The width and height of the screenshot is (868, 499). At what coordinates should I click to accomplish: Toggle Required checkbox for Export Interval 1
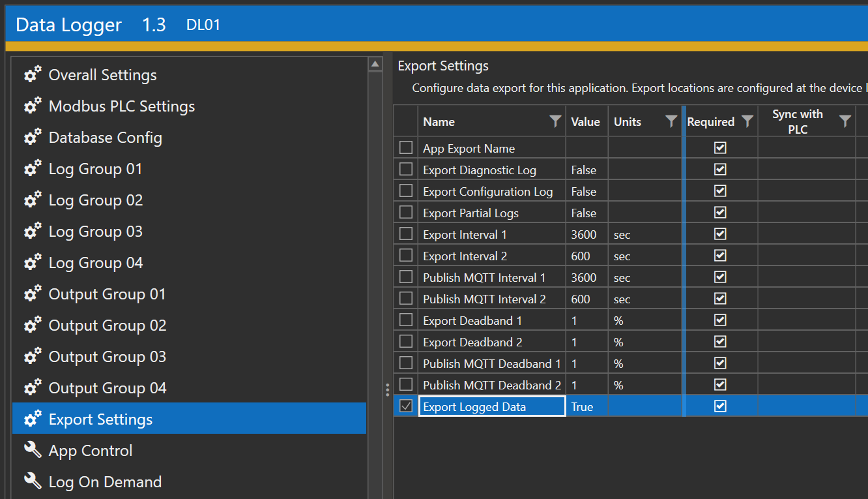720,234
